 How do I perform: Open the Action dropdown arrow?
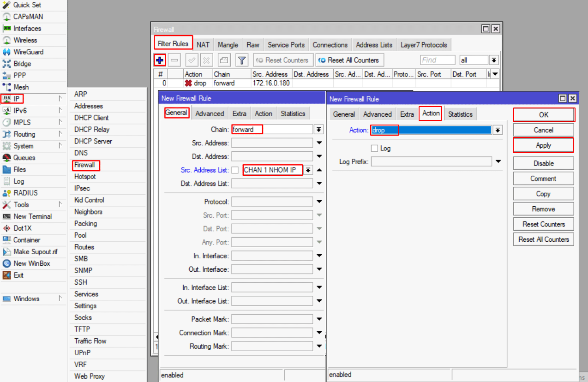point(497,130)
